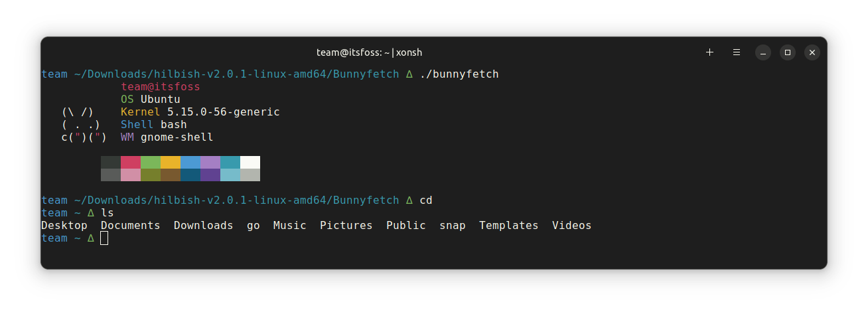Click the 'gnome-shell' value
The image size is (868, 314).
[177, 137]
